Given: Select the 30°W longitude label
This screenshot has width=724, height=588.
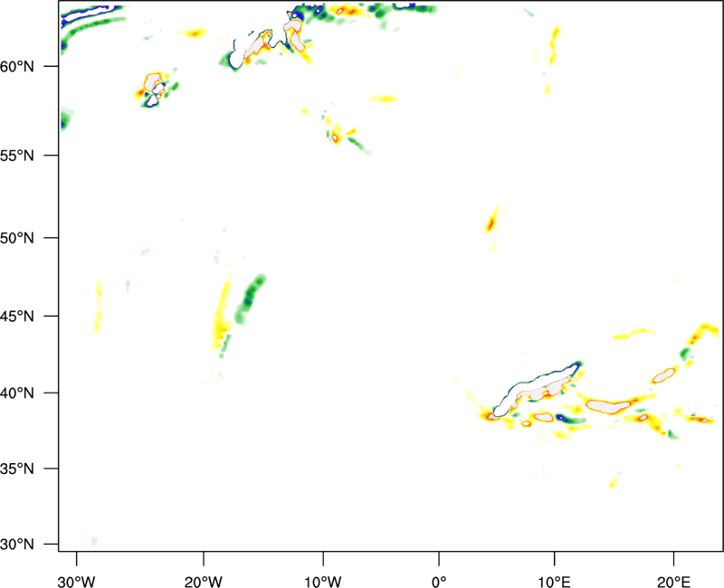Looking at the screenshot, I should coord(77,582).
